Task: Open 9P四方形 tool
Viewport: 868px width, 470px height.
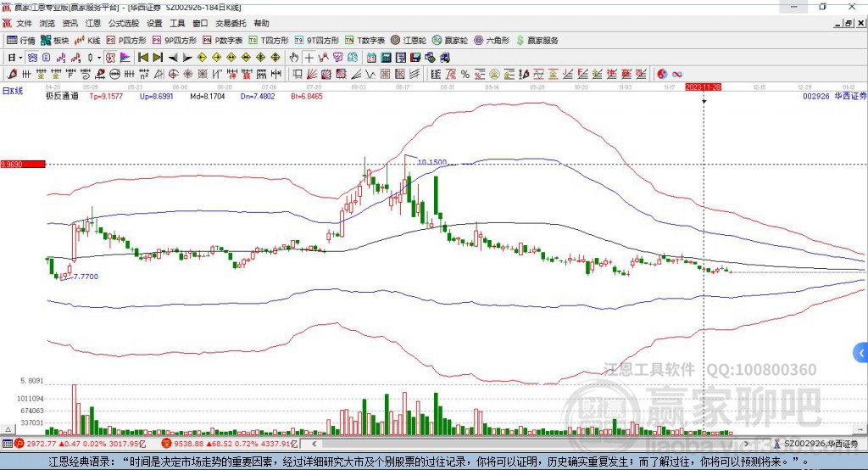Action: coord(175,41)
